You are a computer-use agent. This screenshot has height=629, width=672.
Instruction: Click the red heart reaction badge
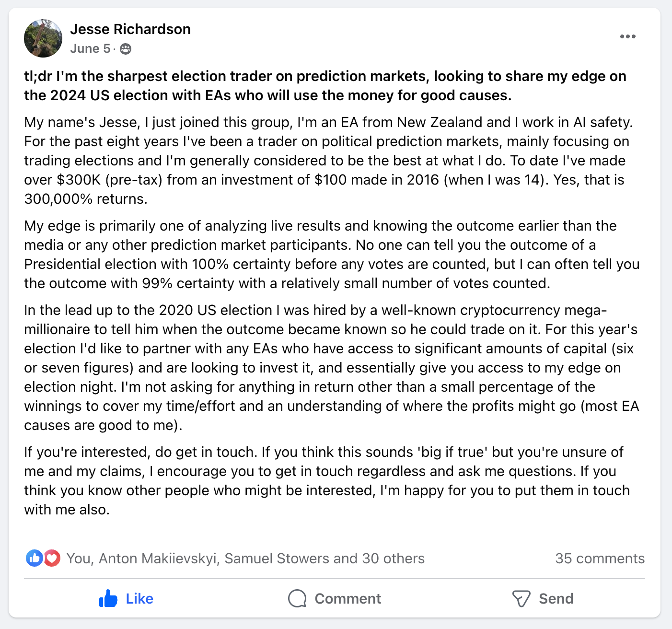click(x=52, y=558)
